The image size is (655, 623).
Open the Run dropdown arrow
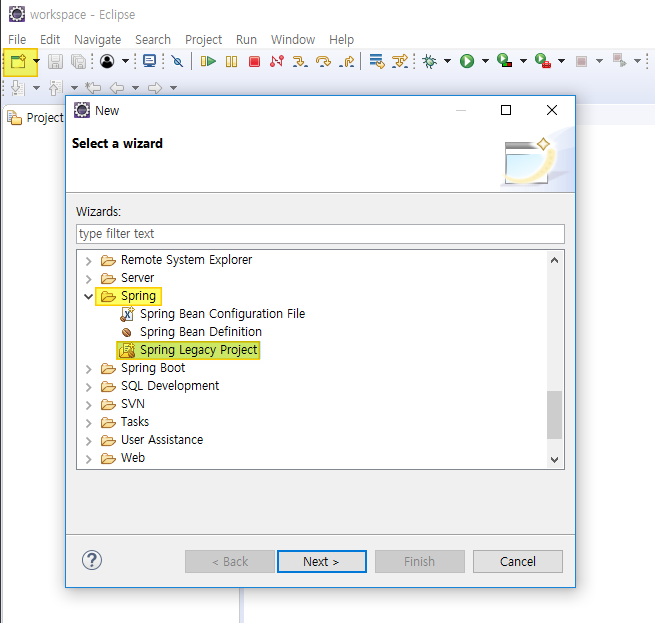485,61
